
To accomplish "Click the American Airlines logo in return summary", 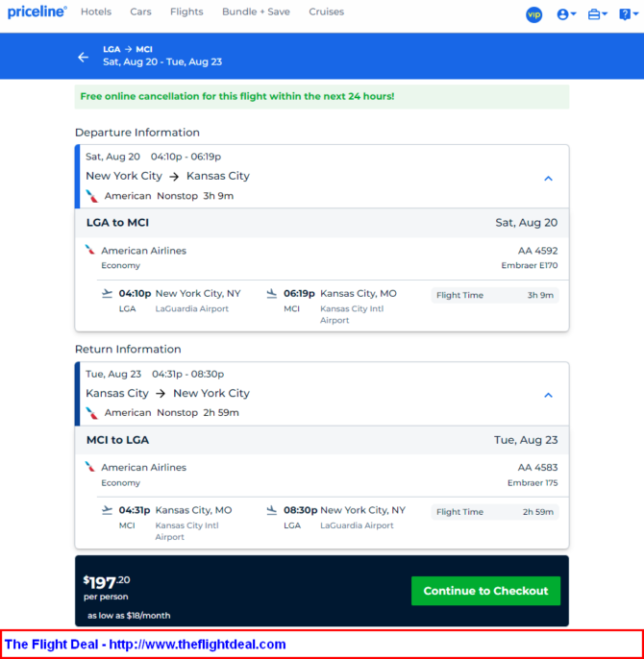I will (91, 413).
